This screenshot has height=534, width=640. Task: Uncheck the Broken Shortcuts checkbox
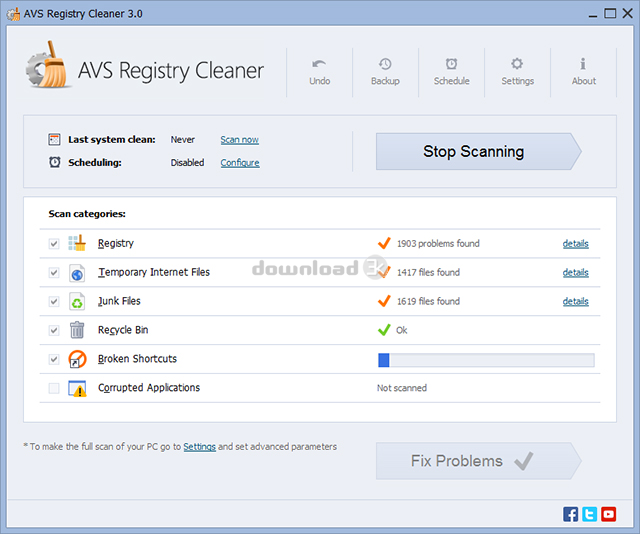54,359
